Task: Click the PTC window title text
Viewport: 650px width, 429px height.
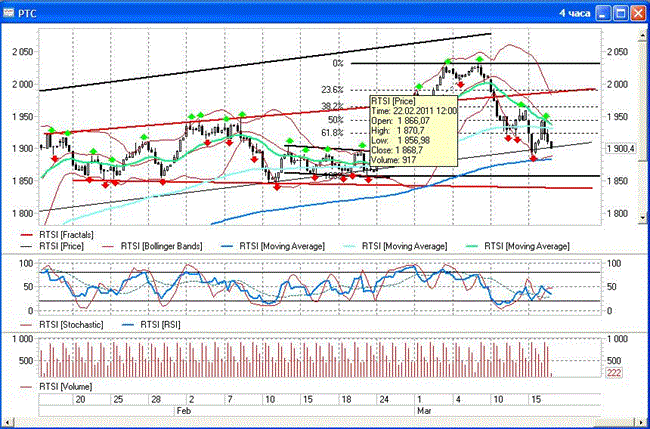Action: pos(27,14)
